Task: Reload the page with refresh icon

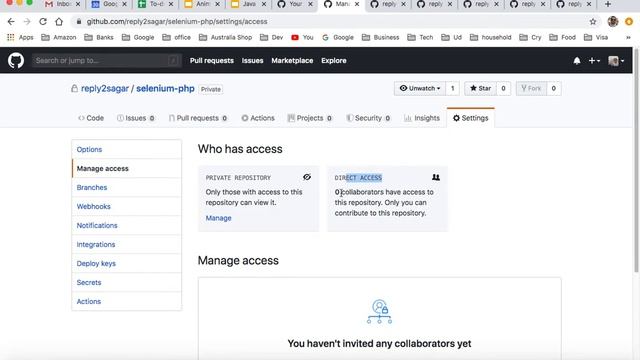Action: tap(43, 22)
